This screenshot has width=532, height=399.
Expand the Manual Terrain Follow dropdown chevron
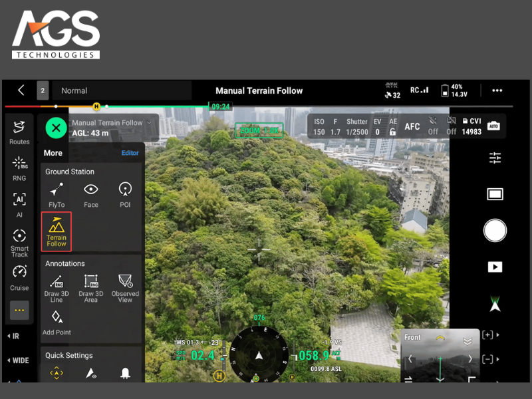click(x=150, y=122)
